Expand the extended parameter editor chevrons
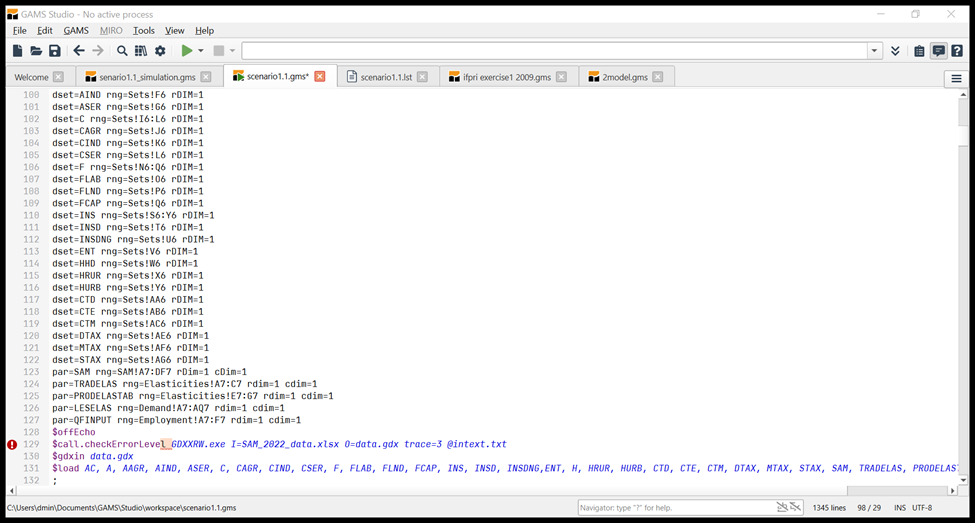975x523 pixels. (x=895, y=51)
